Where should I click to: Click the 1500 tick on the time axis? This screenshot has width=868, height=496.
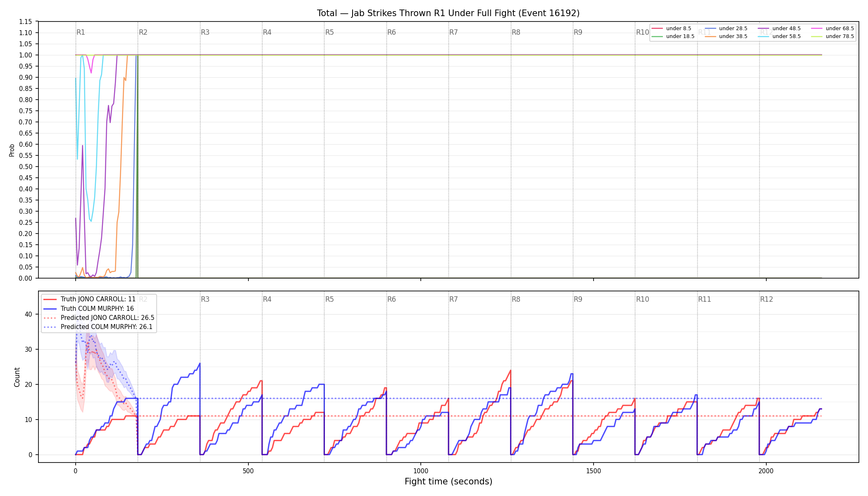594,471
